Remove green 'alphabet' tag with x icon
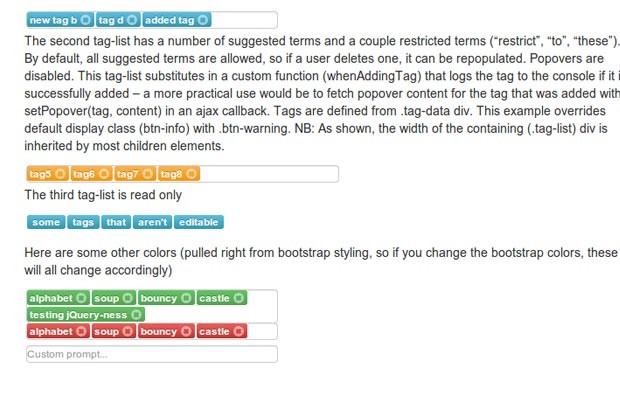620x400 pixels. pyautogui.click(x=81, y=298)
